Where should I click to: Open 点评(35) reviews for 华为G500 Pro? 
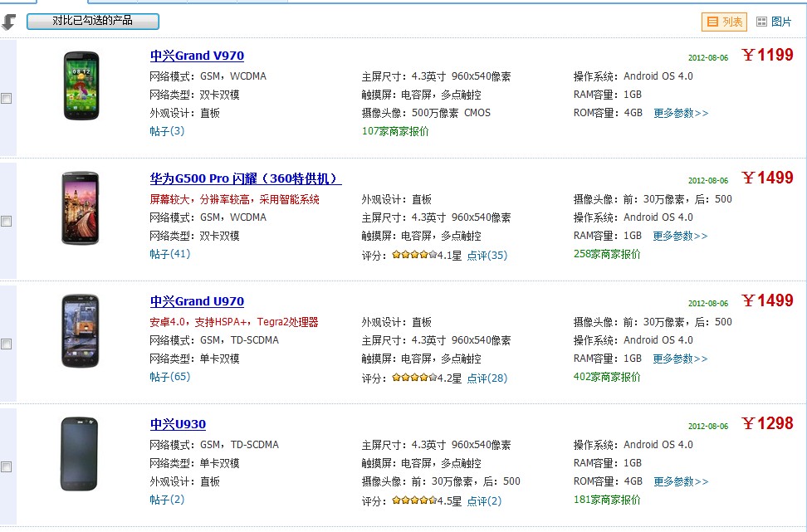coord(487,256)
